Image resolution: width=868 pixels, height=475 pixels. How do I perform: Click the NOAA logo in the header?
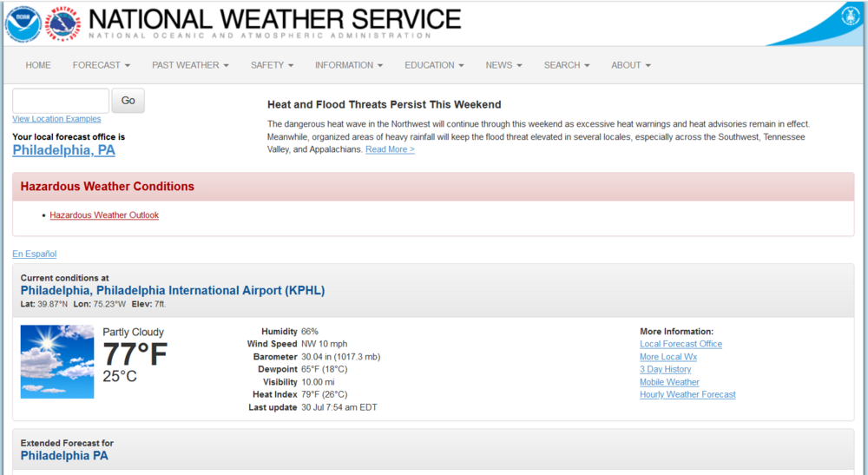[23, 23]
